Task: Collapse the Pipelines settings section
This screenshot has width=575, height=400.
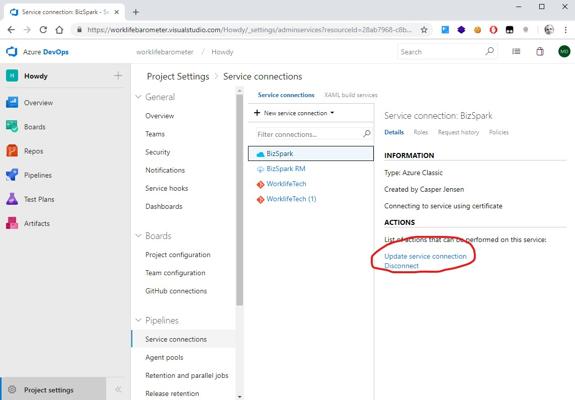Action: tap(138, 320)
